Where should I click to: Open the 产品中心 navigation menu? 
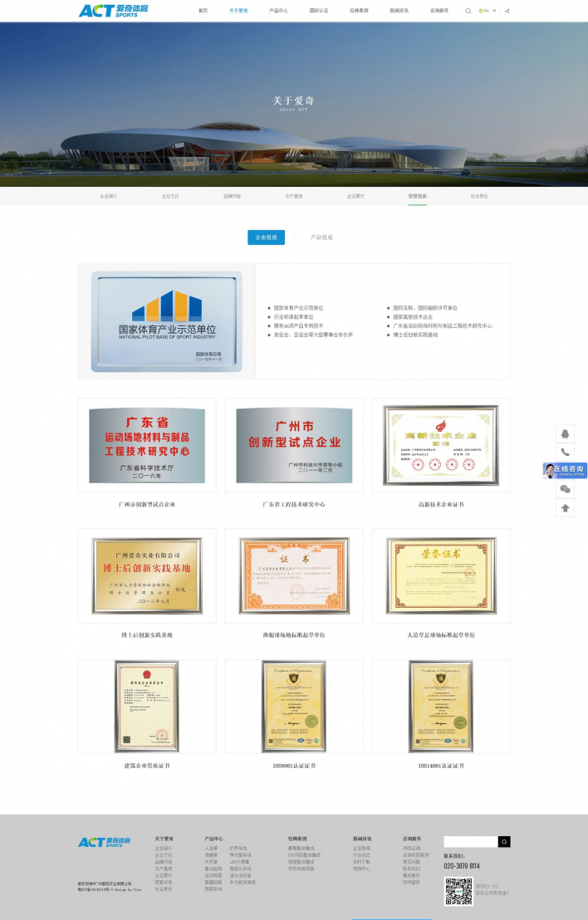(278, 11)
